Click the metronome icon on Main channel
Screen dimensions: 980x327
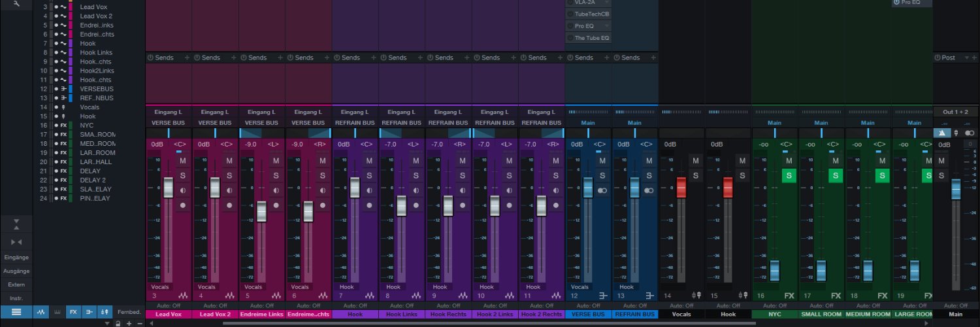point(941,133)
